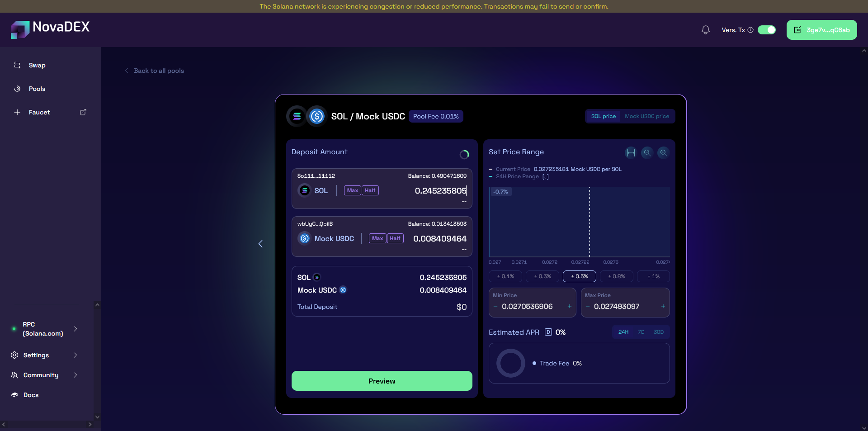
Task: Click the fit price range icon
Action: (631, 153)
